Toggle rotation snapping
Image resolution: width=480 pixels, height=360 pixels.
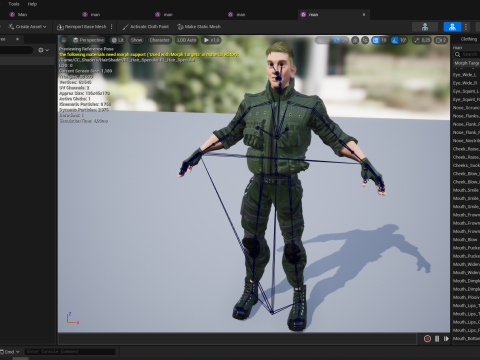pyautogui.click(x=395, y=40)
